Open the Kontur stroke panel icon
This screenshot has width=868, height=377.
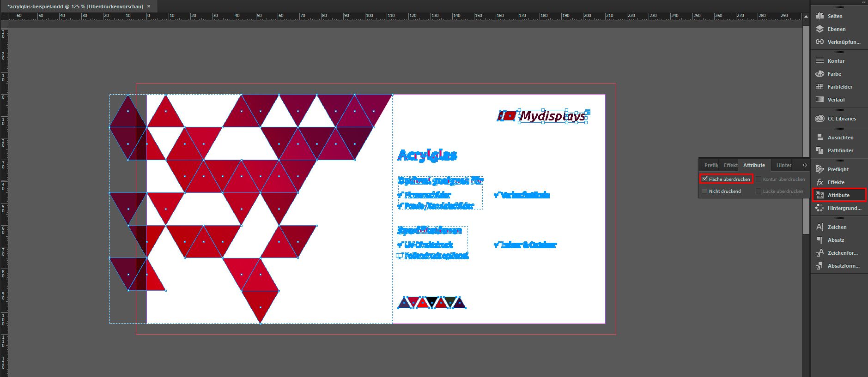point(819,60)
